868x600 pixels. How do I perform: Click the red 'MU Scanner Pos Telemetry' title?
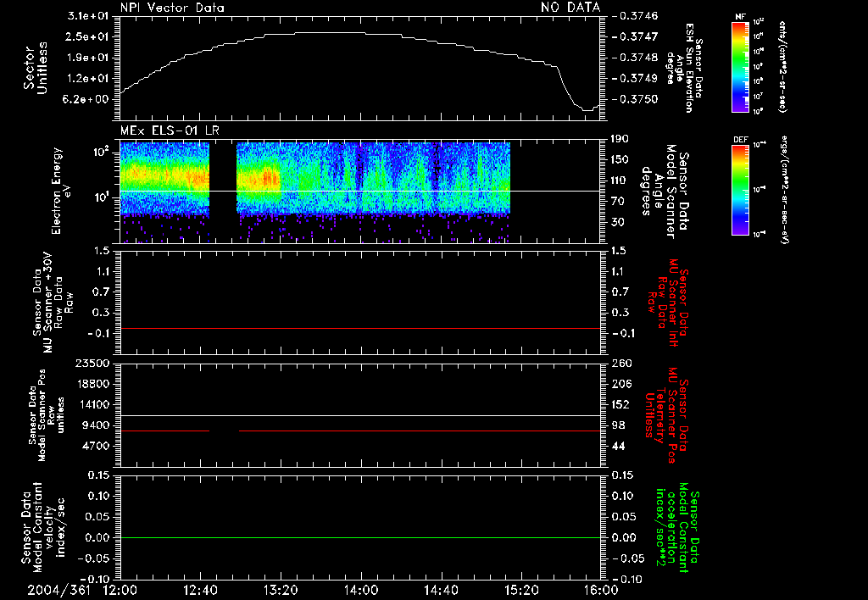point(667,415)
